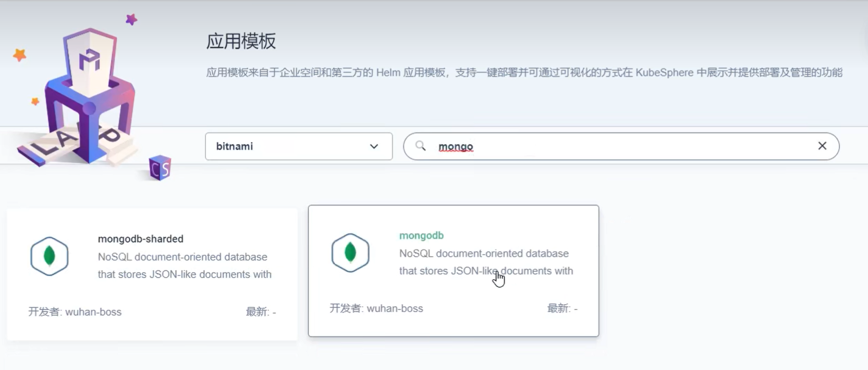Click the magnifier search icon
Viewport: 868px width, 370px height.
click(x=420, y=146)
